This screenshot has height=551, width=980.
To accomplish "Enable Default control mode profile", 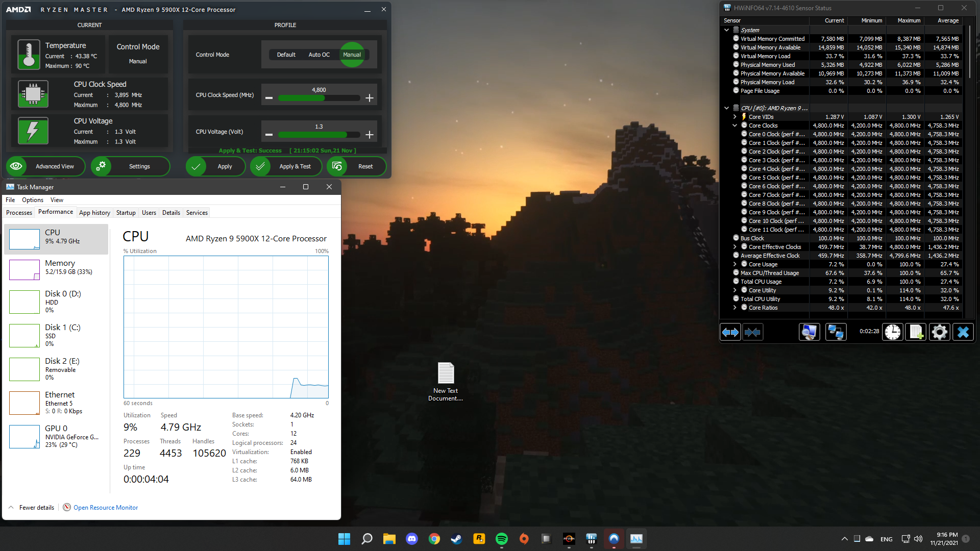I will pos(284,55).
